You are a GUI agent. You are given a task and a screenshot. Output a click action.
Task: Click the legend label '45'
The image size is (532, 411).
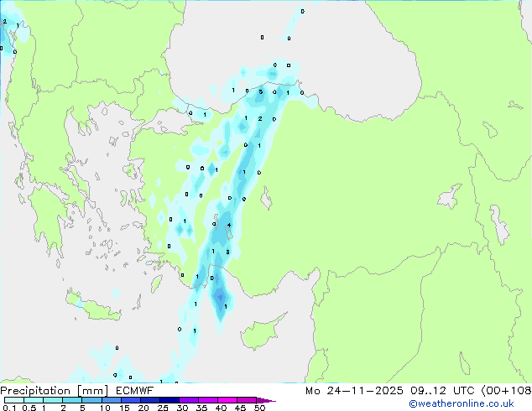click(x=240, y=408)
